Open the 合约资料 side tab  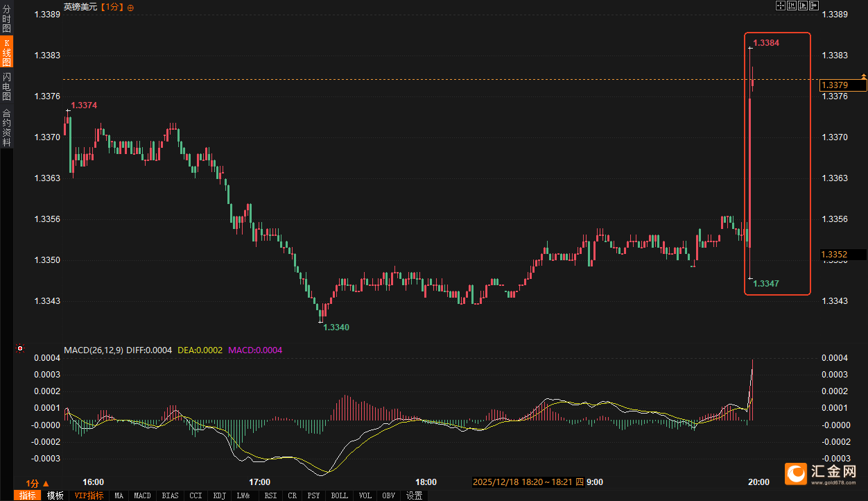pos(7,127)
